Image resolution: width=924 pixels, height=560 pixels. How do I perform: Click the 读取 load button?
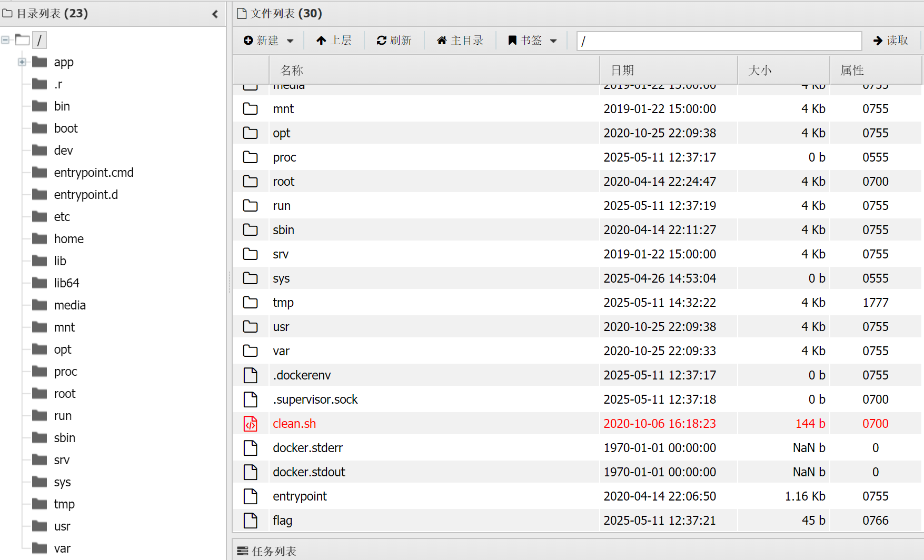tap(891, 41)
